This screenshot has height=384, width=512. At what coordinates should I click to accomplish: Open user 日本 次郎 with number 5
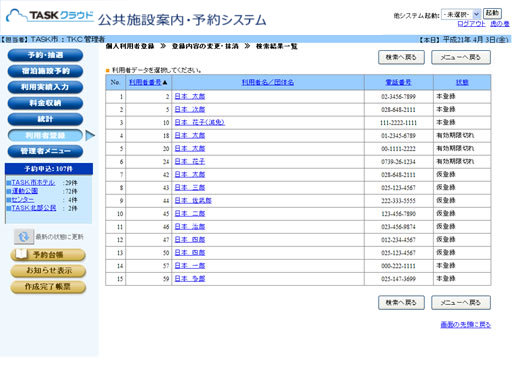point(190,109)
